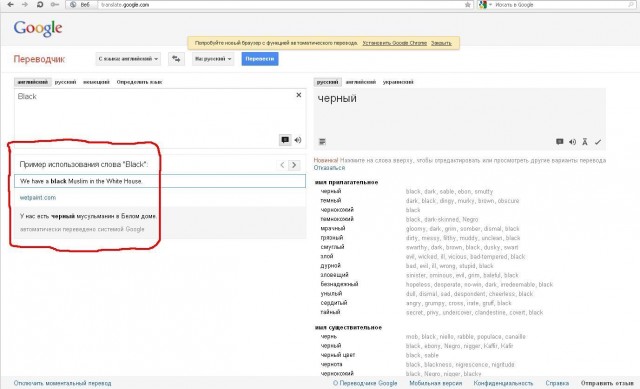Open 'Конфиденциальность' footer link
The image size is (640, 389).
coord(503,383)
